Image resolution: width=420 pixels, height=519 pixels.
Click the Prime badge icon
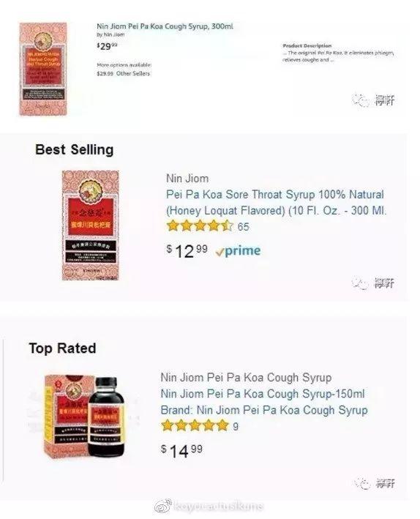pos(238,251)
